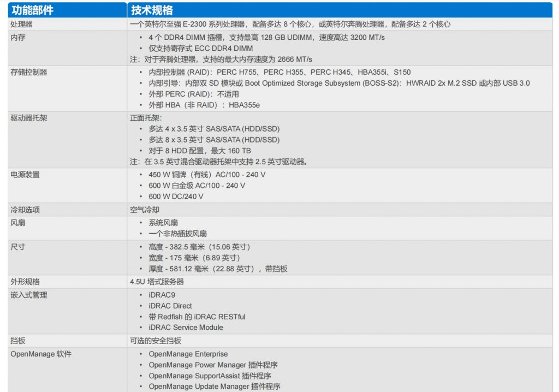Click 带 Redfish 的 iDRAC RESTful line

pyautogui.click(x=197, y=317)
